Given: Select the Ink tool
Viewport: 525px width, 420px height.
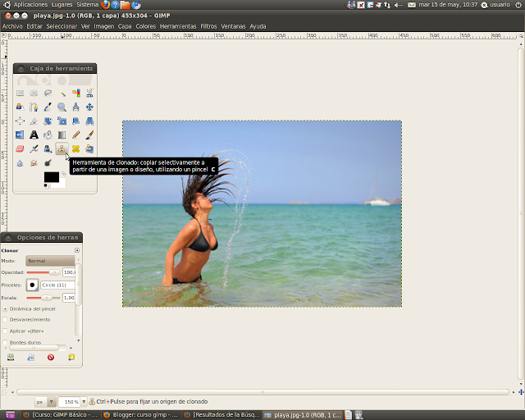Looking at the screenshot, I should tap(48, 148).
